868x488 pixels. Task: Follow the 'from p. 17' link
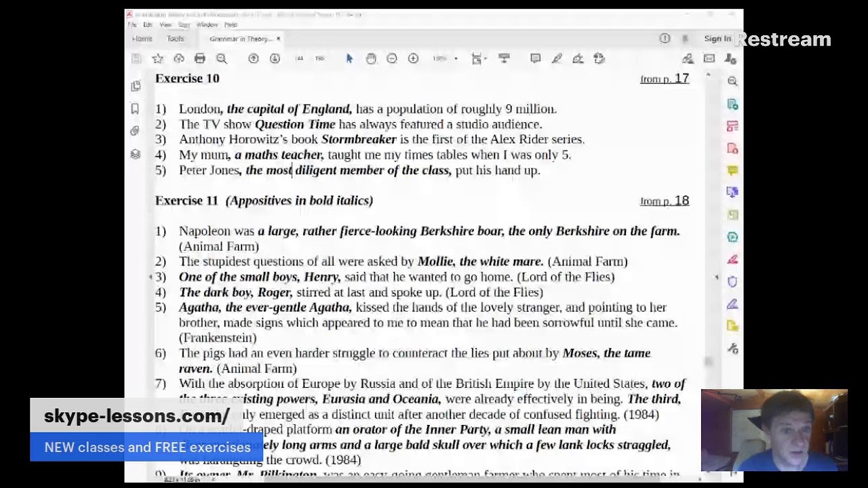tap(665, 79)
